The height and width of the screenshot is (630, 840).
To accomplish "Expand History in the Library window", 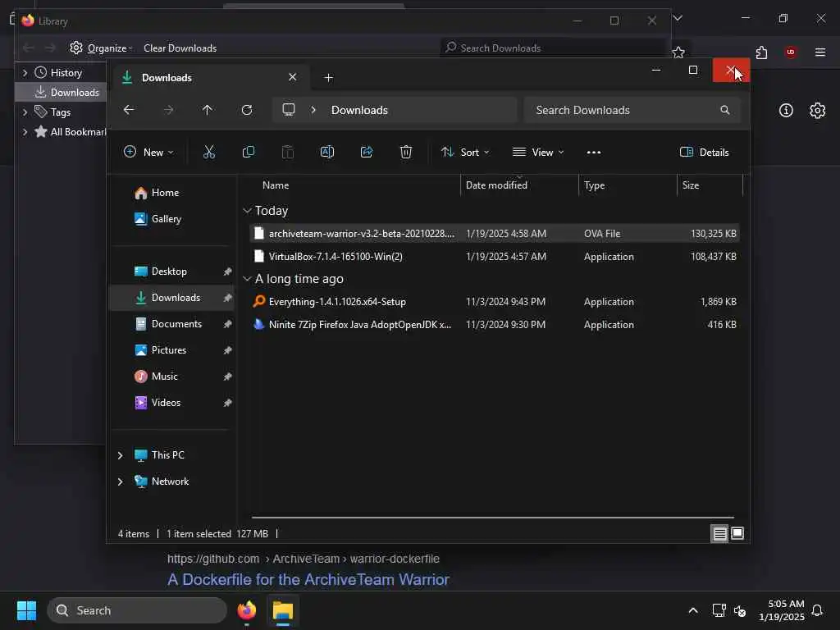I will coord(25,72).
